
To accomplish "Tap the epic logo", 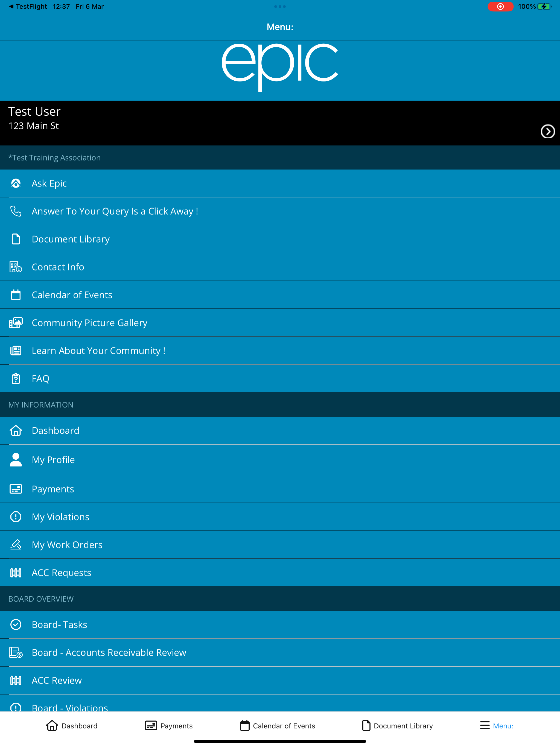I will 280,67.
